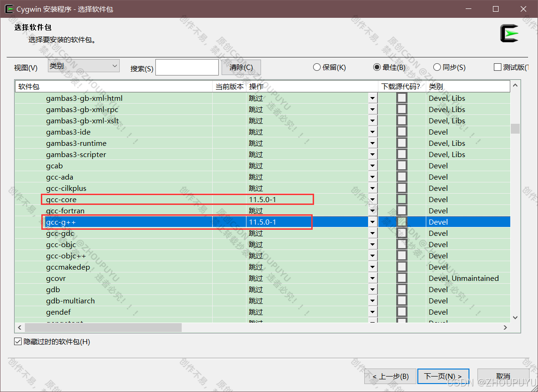538x392 pixels.
Task: Open action dropdown for gdb-multiarch
Action: pos(373,301)
